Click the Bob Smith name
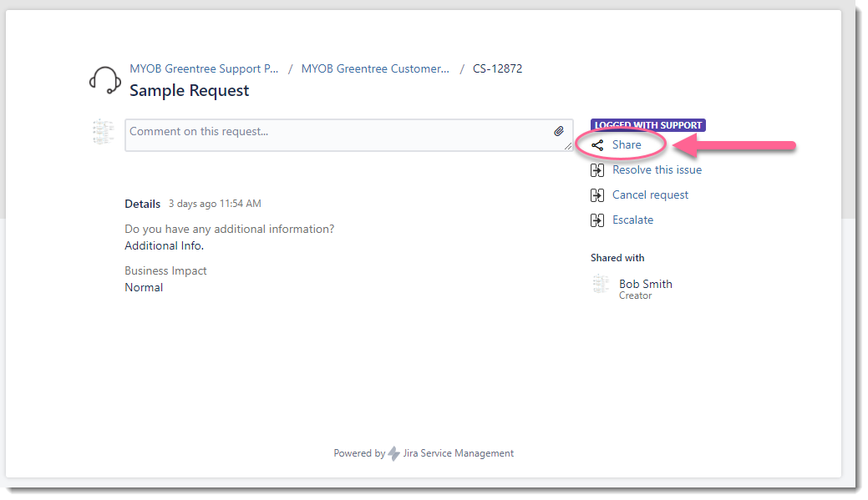 [646, 284]
